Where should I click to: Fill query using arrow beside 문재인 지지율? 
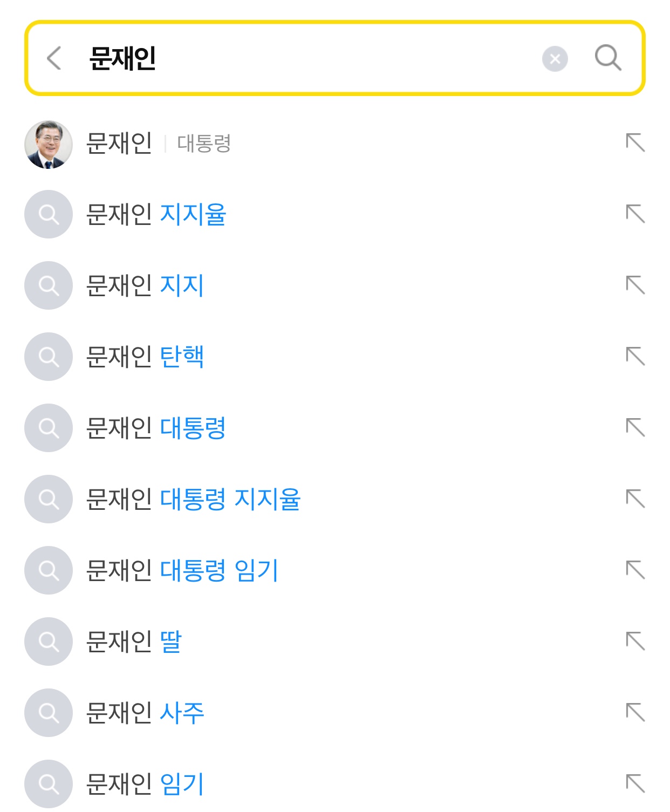tap(635, 214)
